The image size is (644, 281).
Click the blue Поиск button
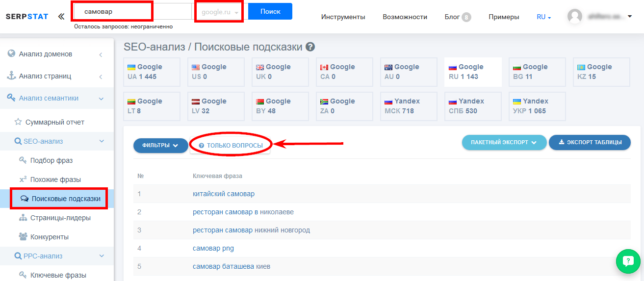pyautogui.click(x=270, y=11)
